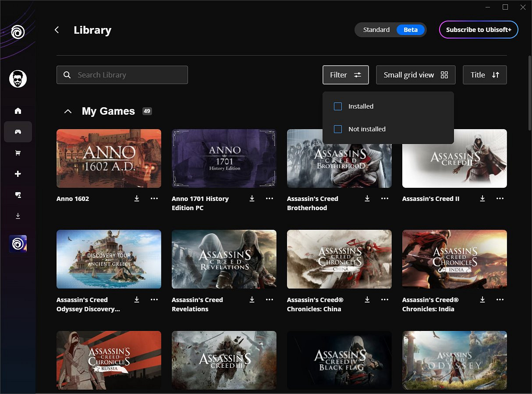This screenshot has width=532, height=394.
Task: Open the Search Library input field
Action: 122,75
